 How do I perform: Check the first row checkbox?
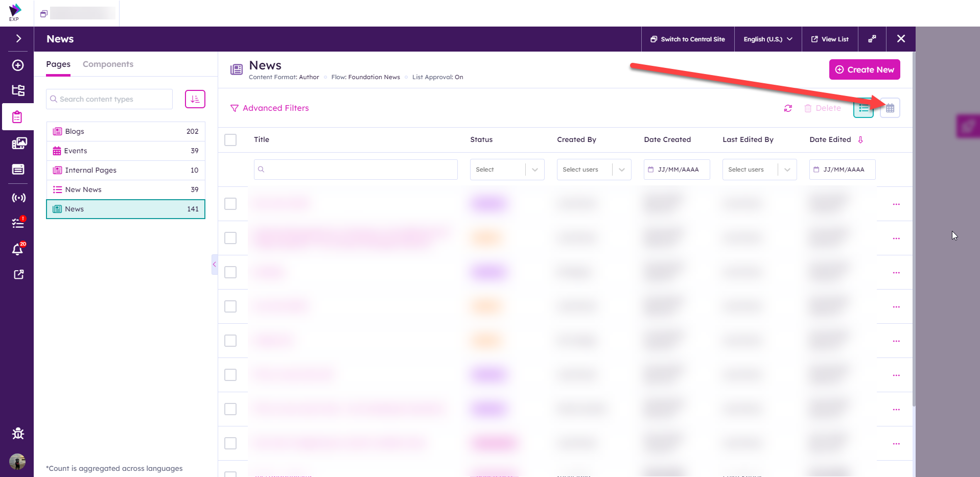click(x=230, y=204)
